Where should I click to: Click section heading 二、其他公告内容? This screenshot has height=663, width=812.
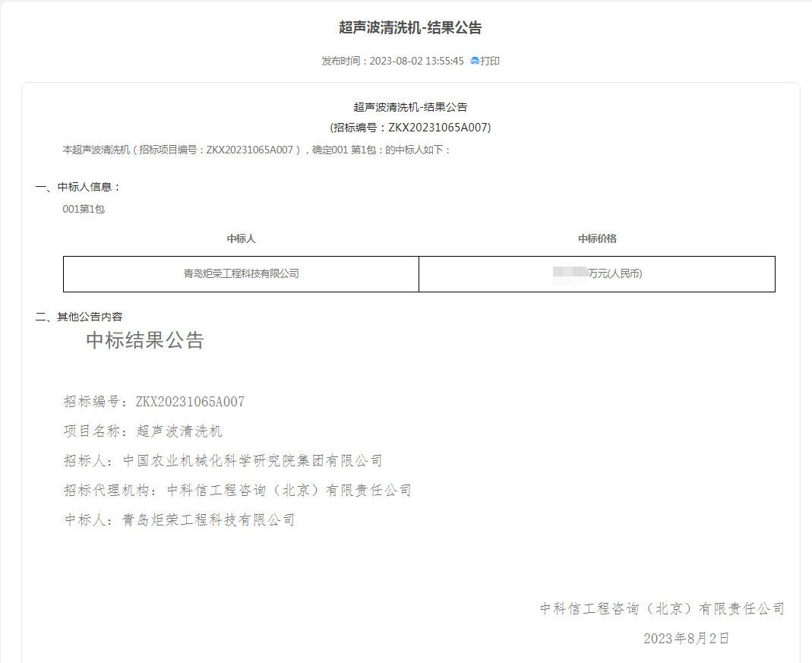pos(80,317)
